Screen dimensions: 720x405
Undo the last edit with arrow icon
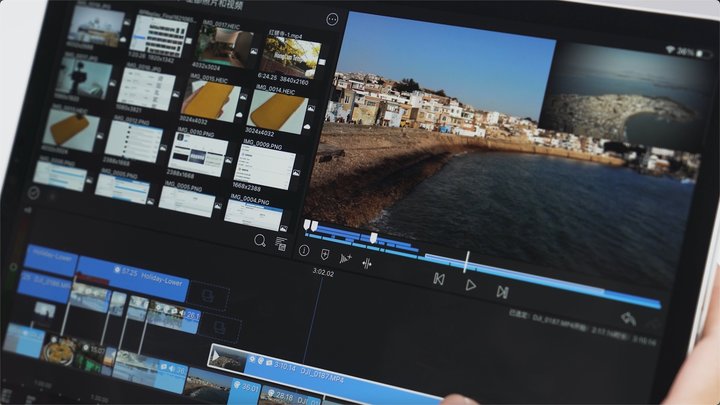pyautogui.click(x=628, y=318)
